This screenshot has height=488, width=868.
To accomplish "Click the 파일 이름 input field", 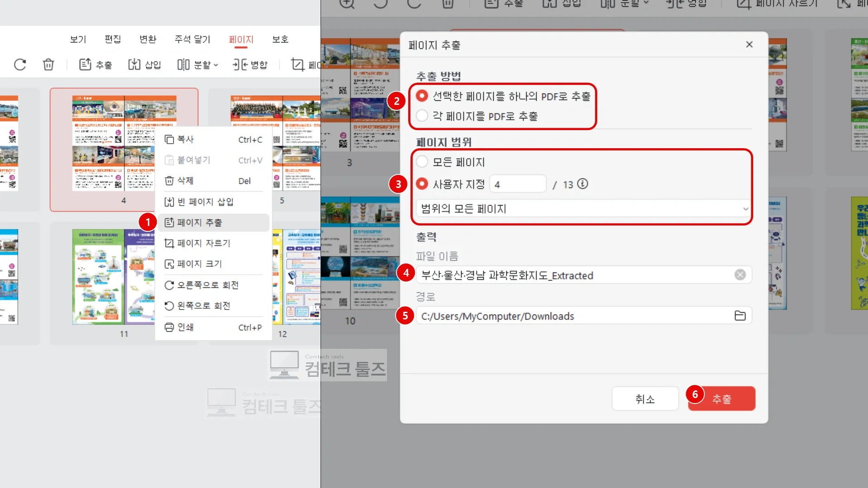I will click(583, 275).
